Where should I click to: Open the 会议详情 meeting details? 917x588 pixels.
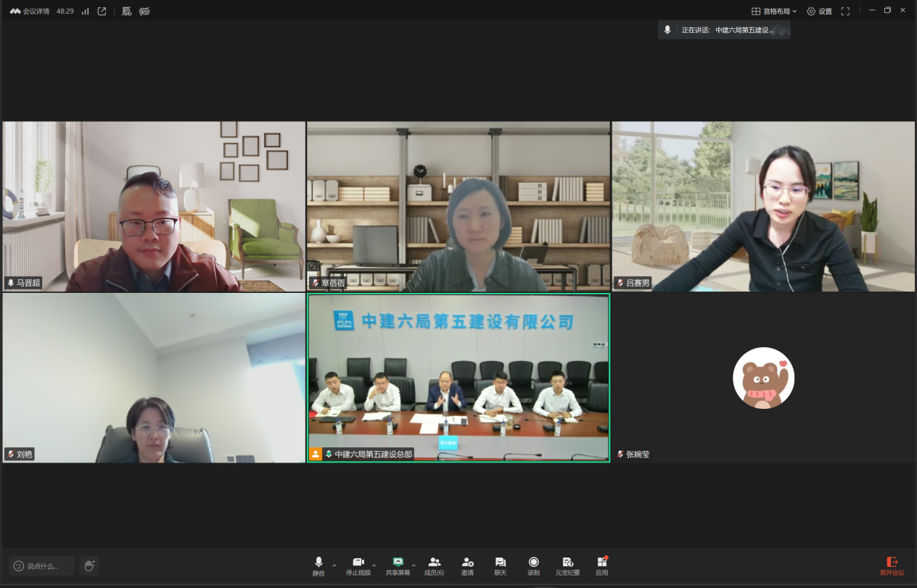[30, 11]
